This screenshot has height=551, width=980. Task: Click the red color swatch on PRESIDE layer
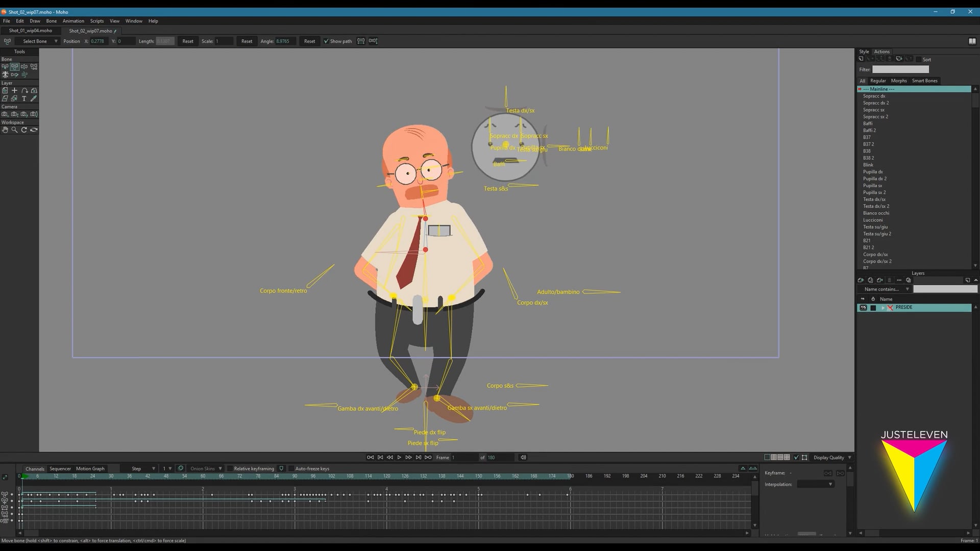coord(891,308)
